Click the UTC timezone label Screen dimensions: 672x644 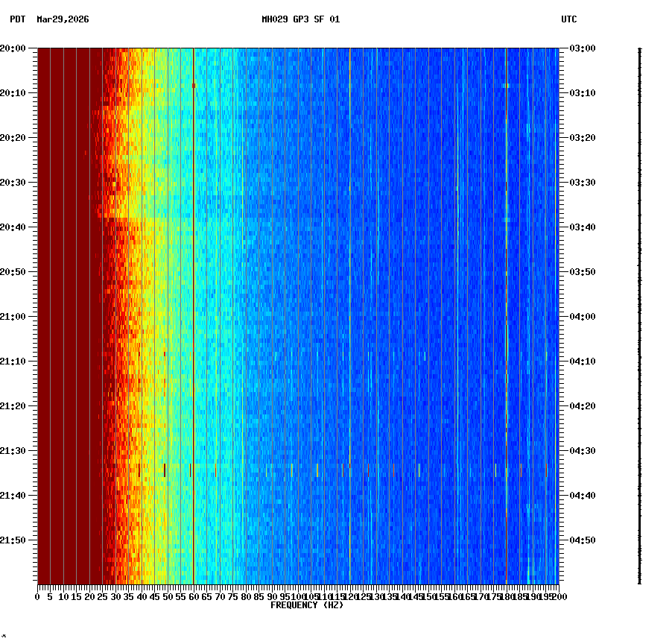[x=570, y=21]
